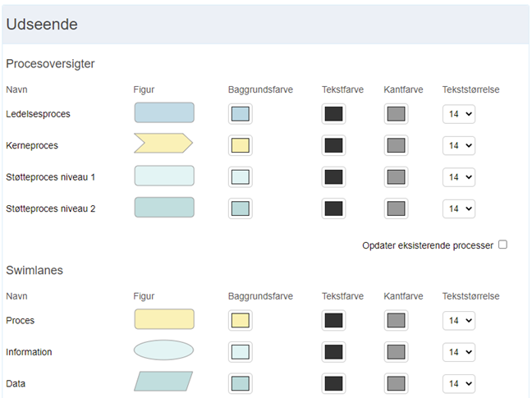The height and width of the screenshot is (398, 532).
Task: Change Kerneproces Baggrundsfarve yellow swatch
Action: (x=241, y=145)
